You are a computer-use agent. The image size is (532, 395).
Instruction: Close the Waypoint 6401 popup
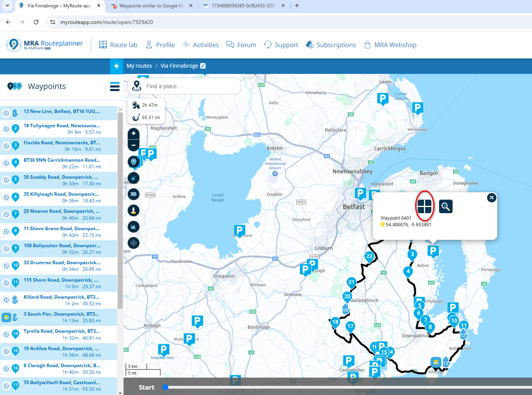[492, 198]
